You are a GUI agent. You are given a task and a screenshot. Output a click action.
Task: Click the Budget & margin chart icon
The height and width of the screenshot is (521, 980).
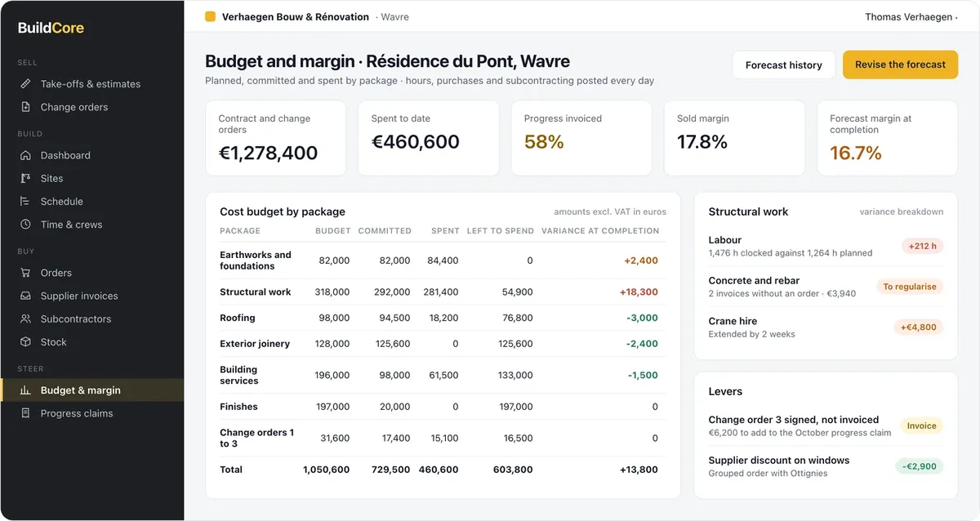[25, 390]
